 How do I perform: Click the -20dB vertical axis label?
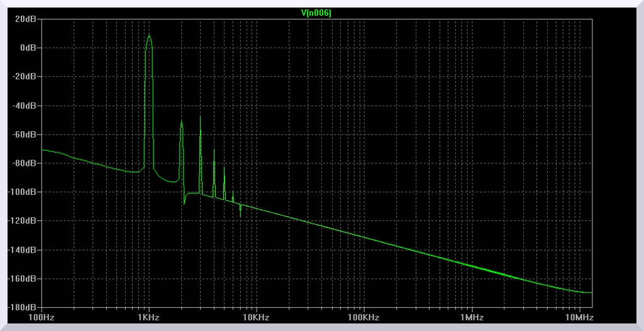pyautogui.click(x=25, y=77)
